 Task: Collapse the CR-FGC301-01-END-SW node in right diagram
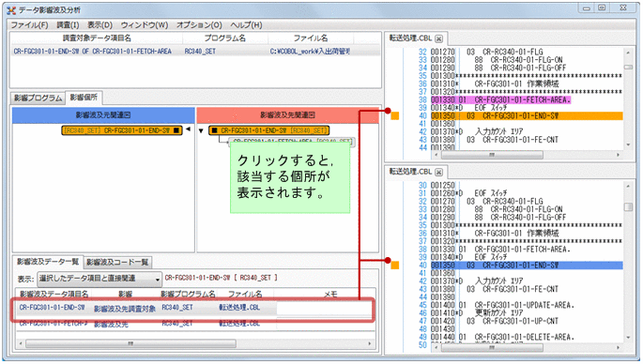[x=201, y=130]
